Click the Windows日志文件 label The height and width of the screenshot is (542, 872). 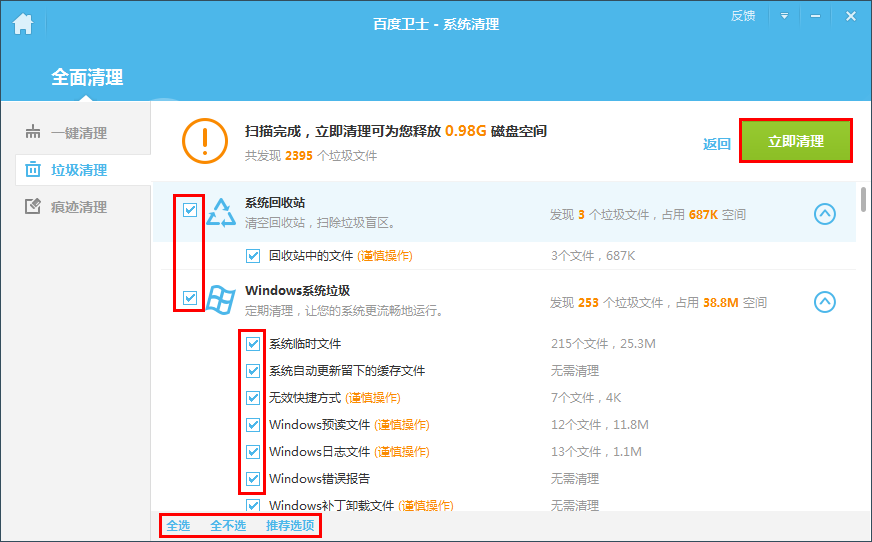click(x=320, y=452)
